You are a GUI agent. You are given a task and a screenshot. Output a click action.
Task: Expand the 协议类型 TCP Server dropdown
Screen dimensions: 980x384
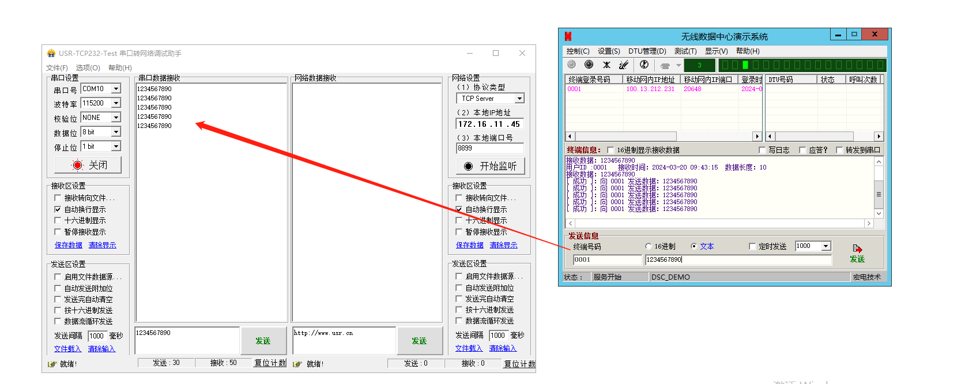pyautogui.click(x=519, y=99)
